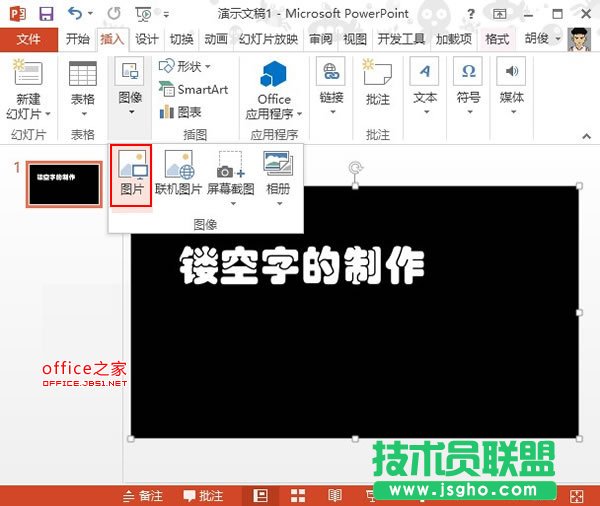The width and height of the screenshot is (600, 506).
Task: Open ribbon display options icon
Action: click(x=499, y=15)
